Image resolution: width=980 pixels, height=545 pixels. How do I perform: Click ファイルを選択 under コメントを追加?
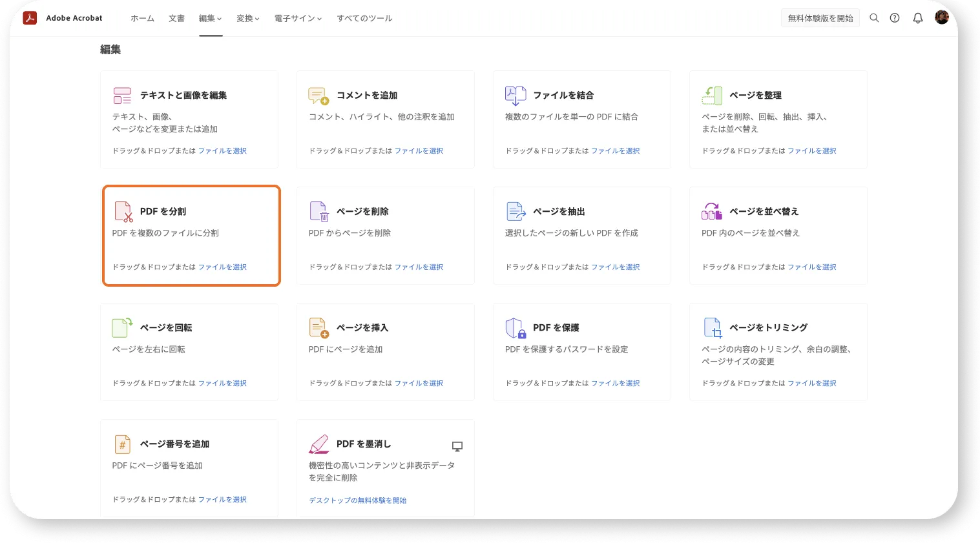[419, 150]
